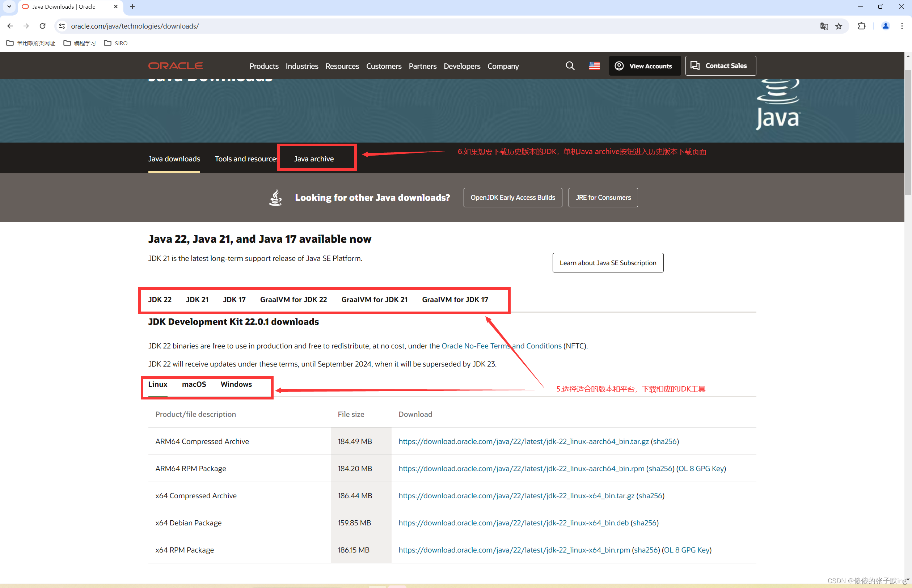Screen dimensions: 912x588
Task: Open the Chrome profile avatar icon
Action: pos(885,26)
